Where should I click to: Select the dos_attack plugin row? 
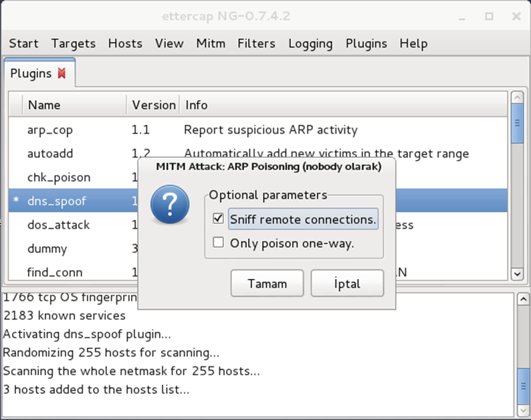tap(74, 225)
